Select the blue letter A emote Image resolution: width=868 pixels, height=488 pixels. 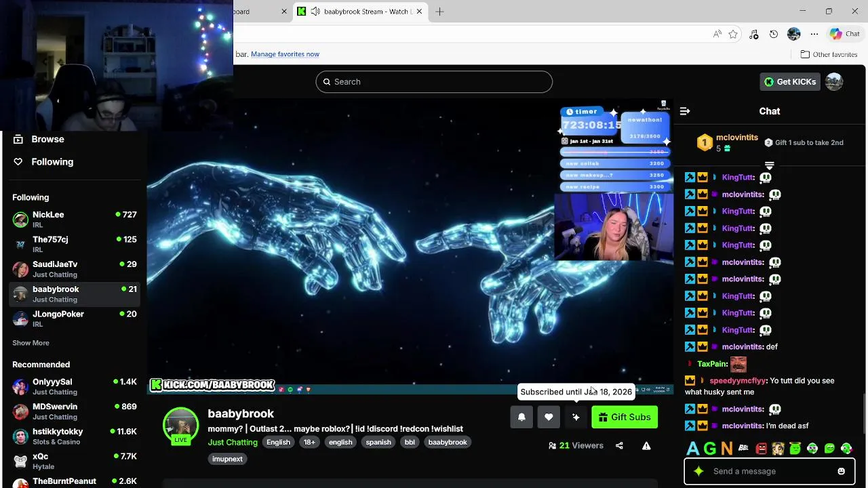[692, 448]
